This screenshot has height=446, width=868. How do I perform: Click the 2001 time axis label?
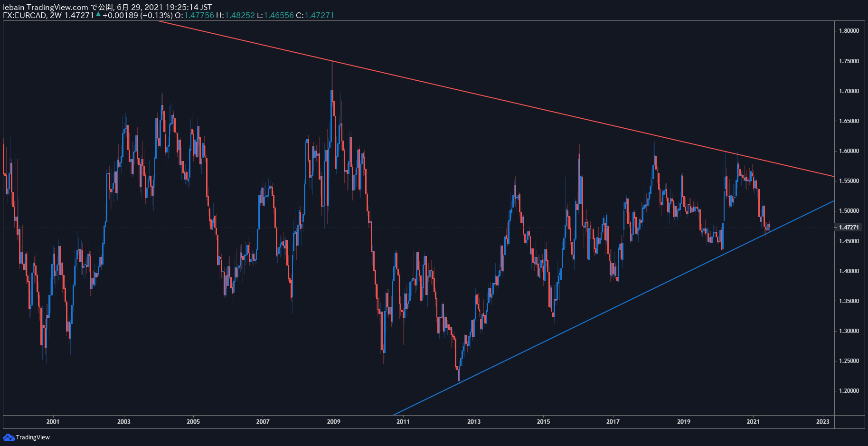pyautogui.click(x=53, y=422)
